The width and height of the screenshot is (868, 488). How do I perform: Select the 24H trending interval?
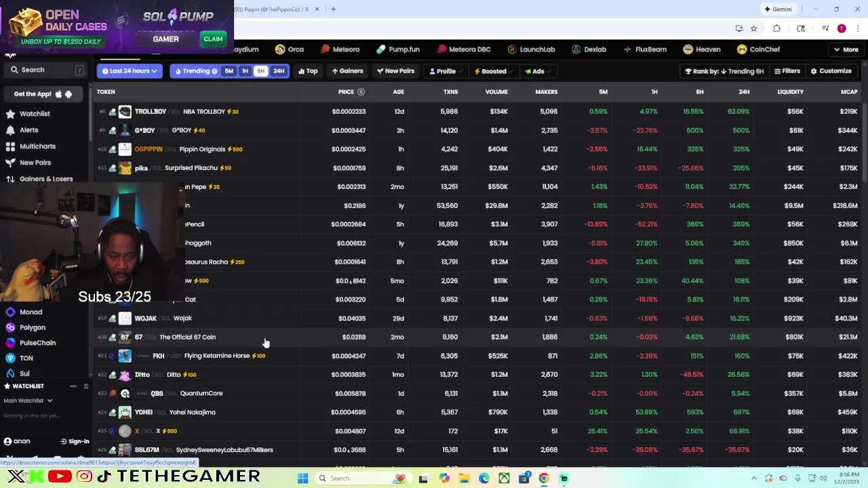[279, 71]
